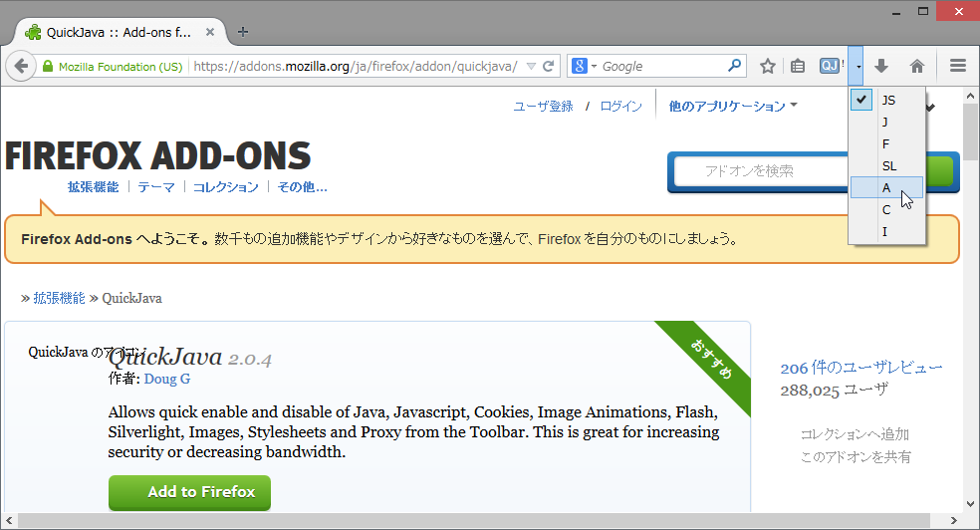
Task: Click the address bar URL
Action: [355, 66]
